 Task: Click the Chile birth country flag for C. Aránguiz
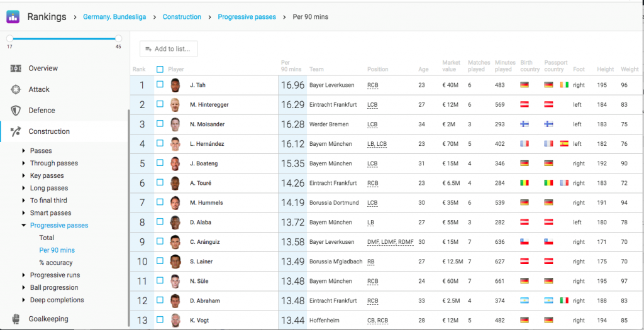pos(525,241)
